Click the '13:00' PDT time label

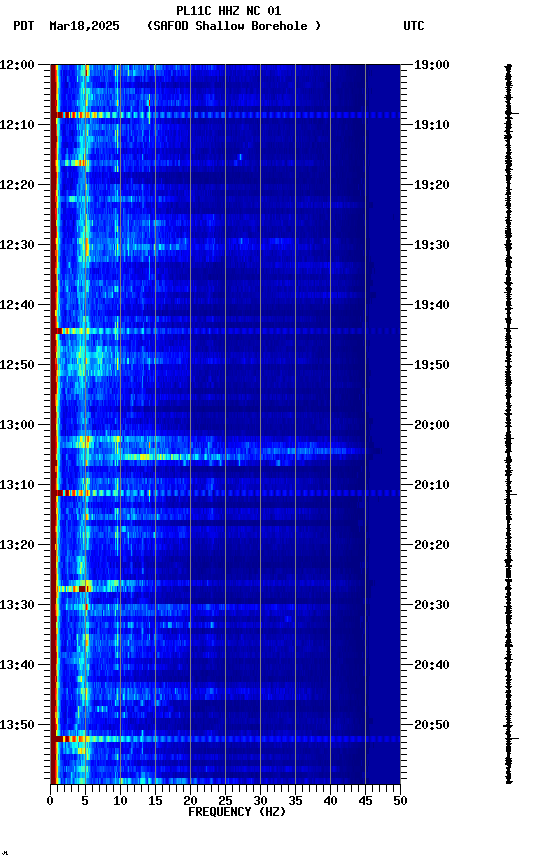coord(17,425)
